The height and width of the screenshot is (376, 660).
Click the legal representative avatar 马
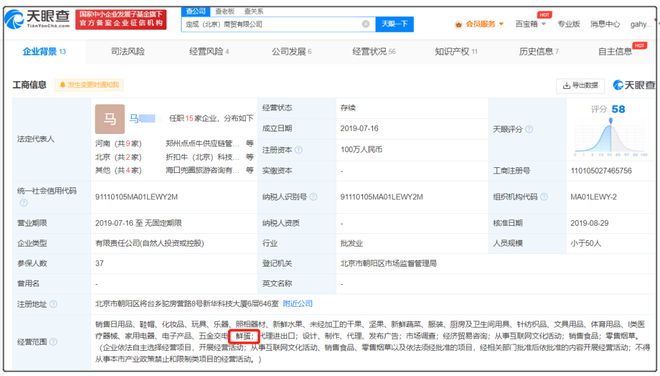click(x=110, y=119)
